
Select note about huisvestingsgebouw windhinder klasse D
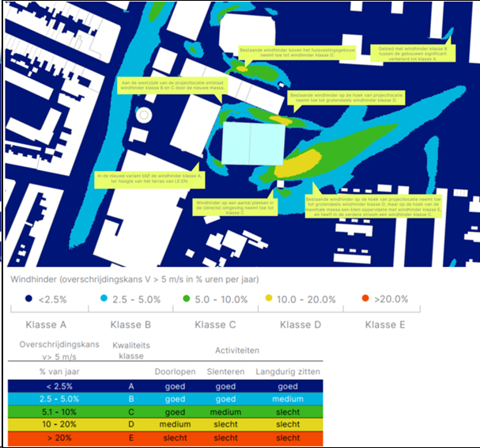pyautogui.click(x=297, y=53)
